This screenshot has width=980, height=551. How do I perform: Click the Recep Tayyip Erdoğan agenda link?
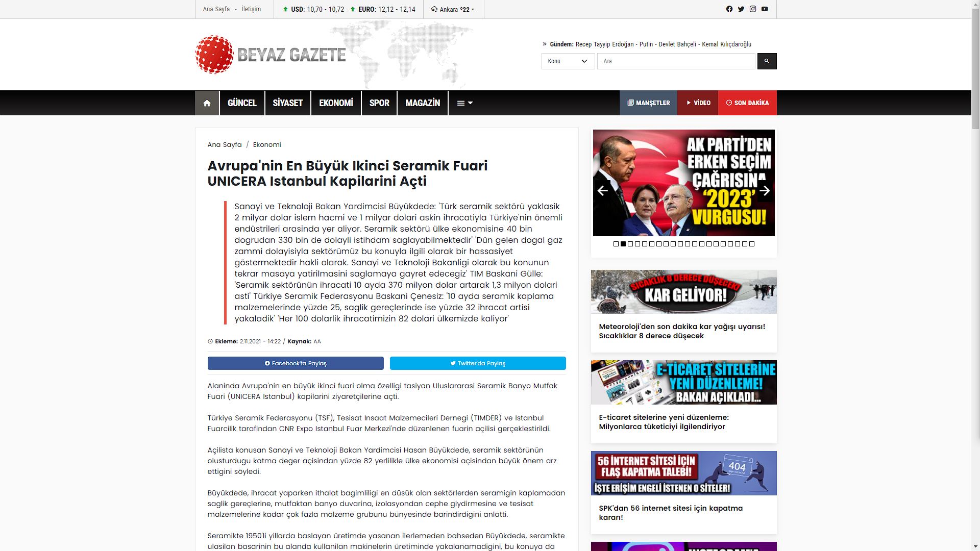point(604,44)
